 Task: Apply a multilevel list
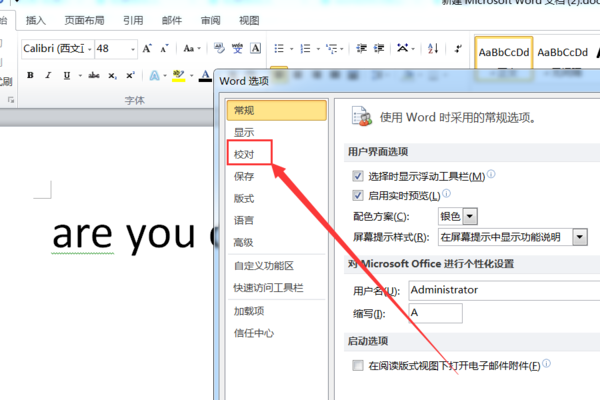[x=331, y=49]
